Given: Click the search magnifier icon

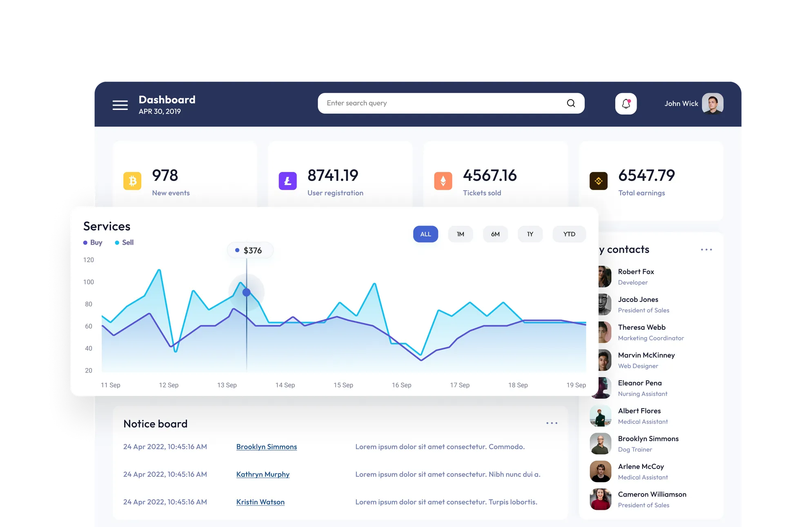Looking at the screenshot, I should click(x=571, y=103).
